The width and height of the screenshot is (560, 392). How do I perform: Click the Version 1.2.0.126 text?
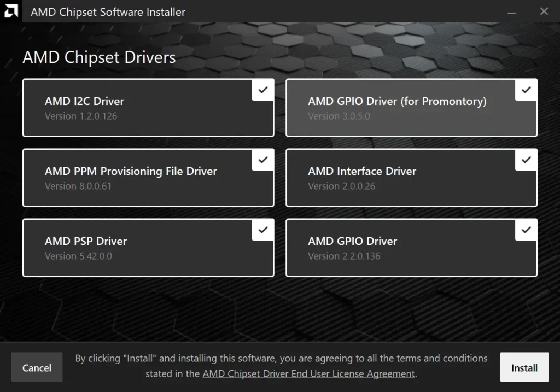(81, 116)
